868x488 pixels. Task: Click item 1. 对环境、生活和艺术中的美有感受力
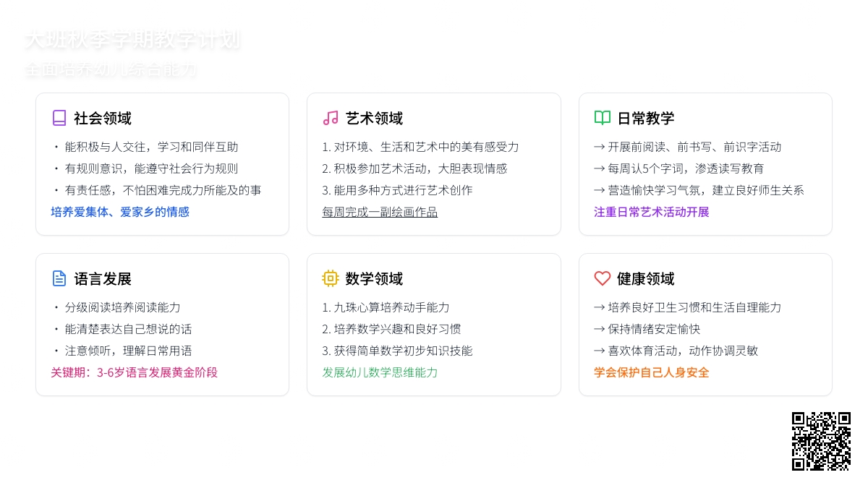tap(420, 147)
